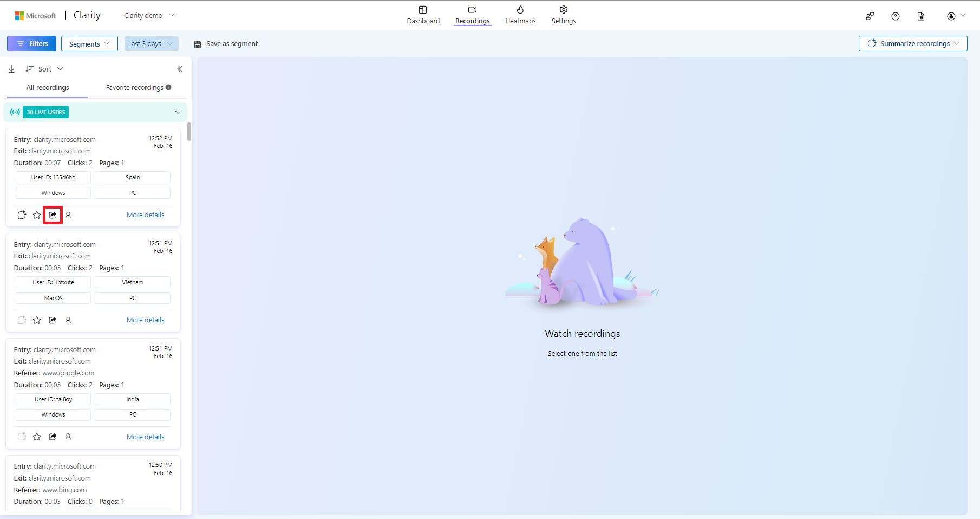
Task: Open the Clarity demo project dropdown
Action: pos(149,15)
